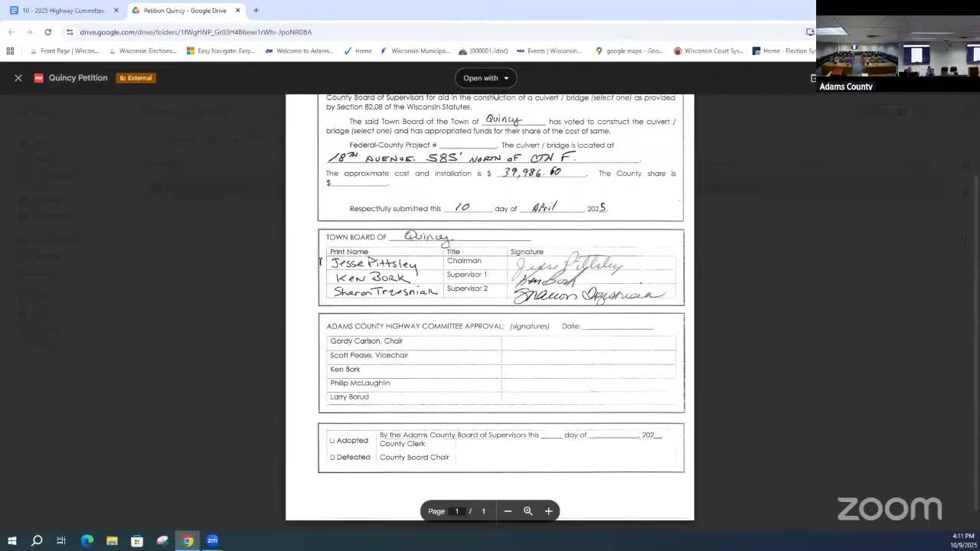Open the Wisconsin Municipal bookmark

[415, 51]
